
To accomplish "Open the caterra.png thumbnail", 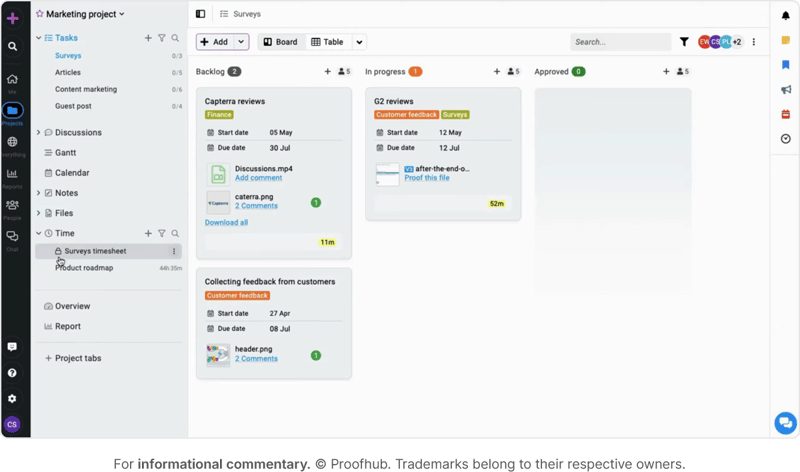I will (218, 203).
